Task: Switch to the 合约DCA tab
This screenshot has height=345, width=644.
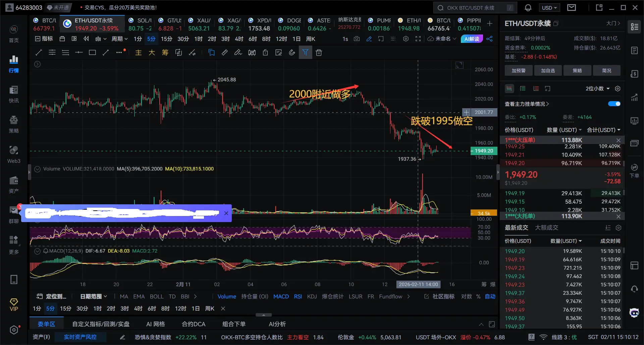Action: [194, 324]
